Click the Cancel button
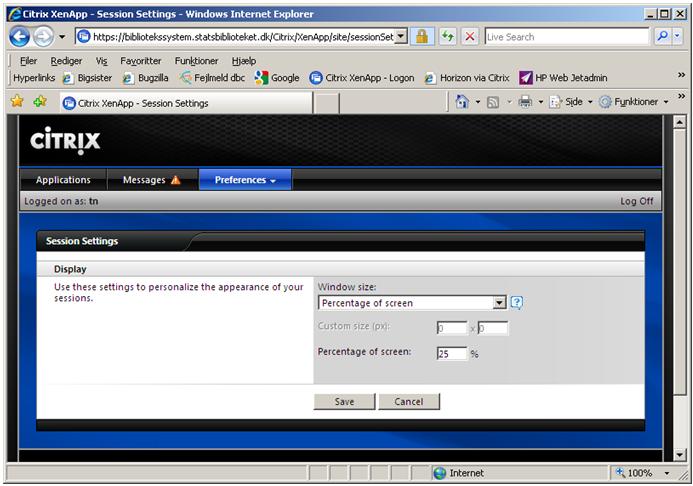Viewport: 693px width, 486px height. 408,401
